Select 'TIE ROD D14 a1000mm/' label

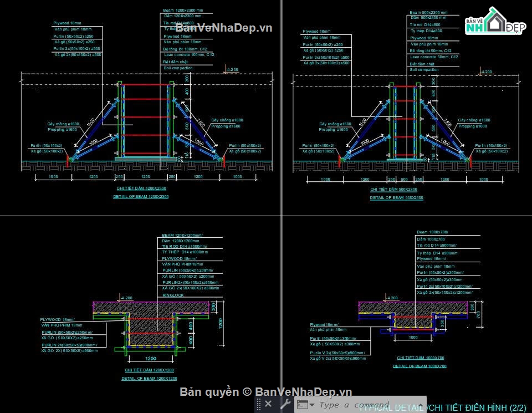coord(184,246)
